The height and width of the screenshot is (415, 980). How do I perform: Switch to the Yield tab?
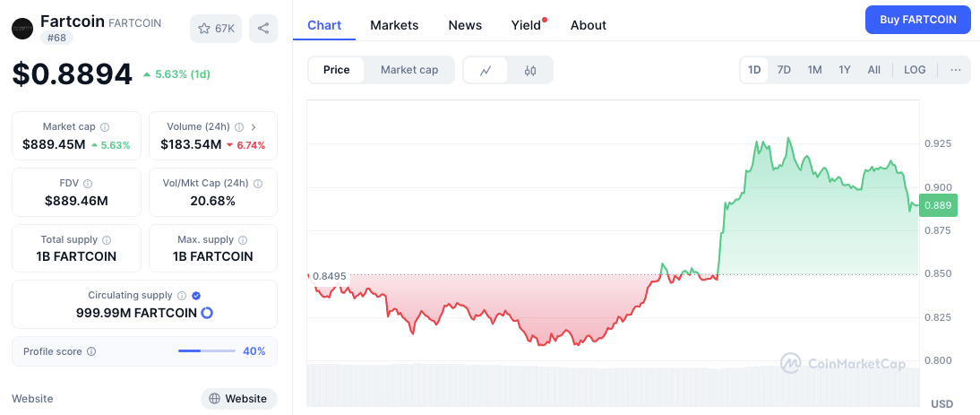526,25
